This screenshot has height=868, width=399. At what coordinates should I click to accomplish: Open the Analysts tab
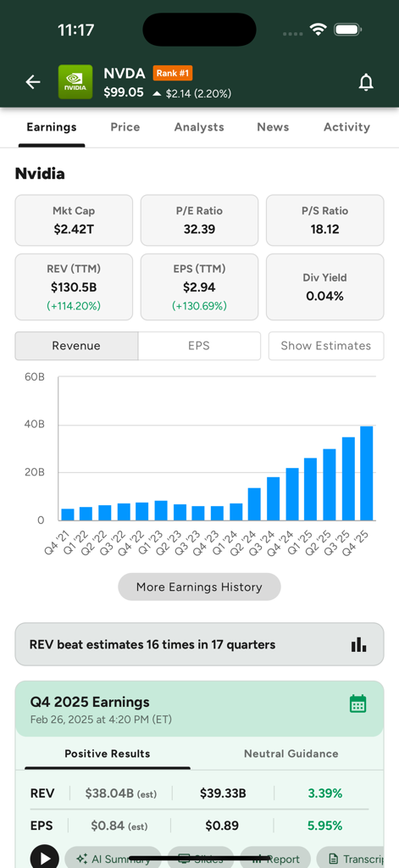[x=199, y=127]
